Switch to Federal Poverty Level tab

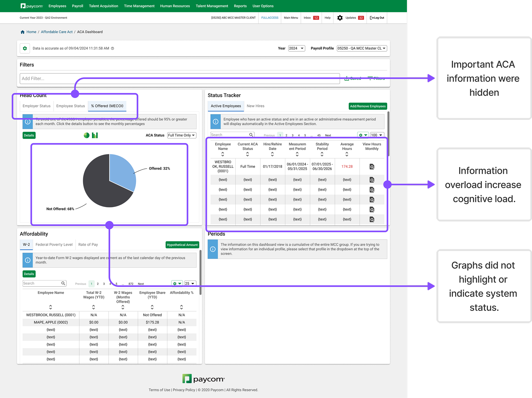tap(54, 245)
